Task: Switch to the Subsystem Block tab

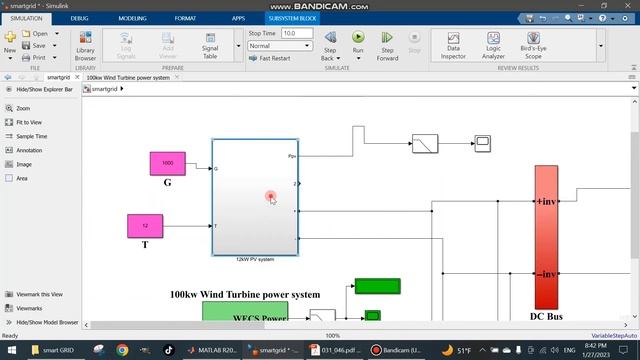Action: coord(292,18)
